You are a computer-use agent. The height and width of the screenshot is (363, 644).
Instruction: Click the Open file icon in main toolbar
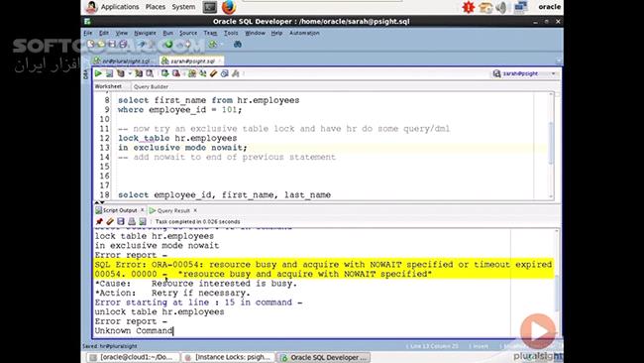(101, 44)
